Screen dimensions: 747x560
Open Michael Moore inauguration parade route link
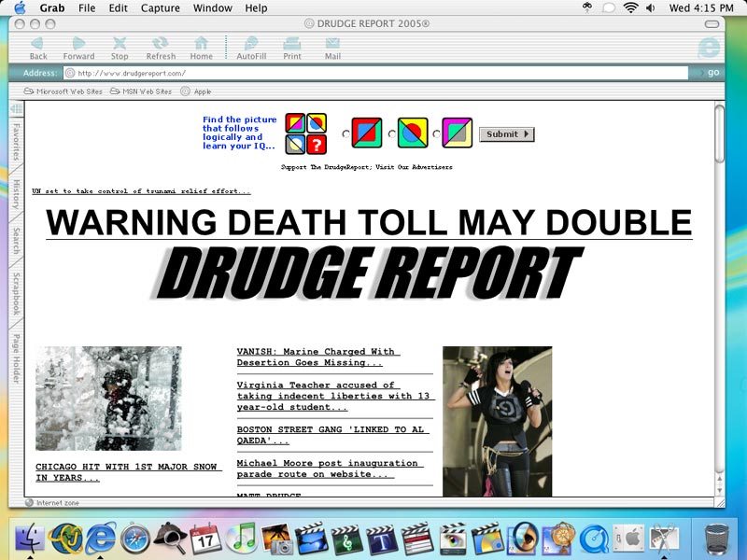(330, 469)
